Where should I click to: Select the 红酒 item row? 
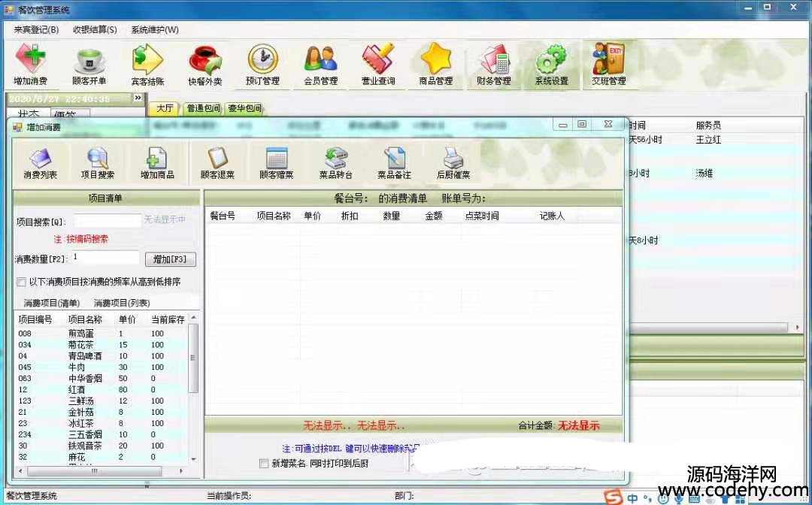(101, 389)
